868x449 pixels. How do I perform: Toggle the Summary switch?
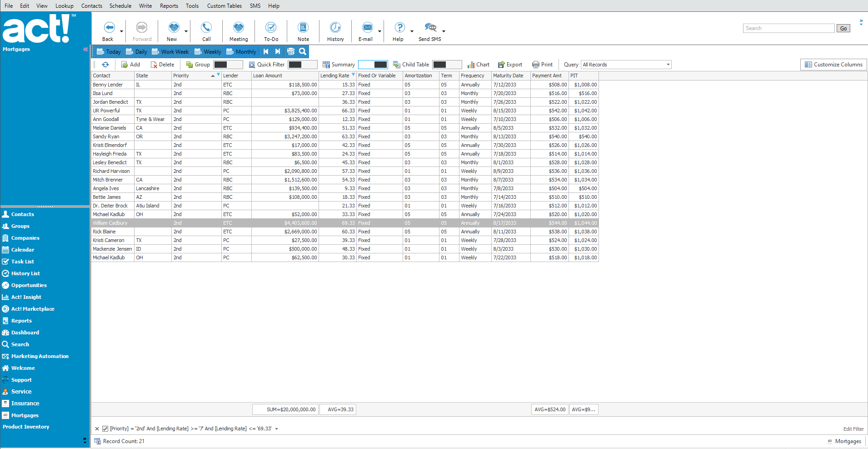(x=373, y=65)
